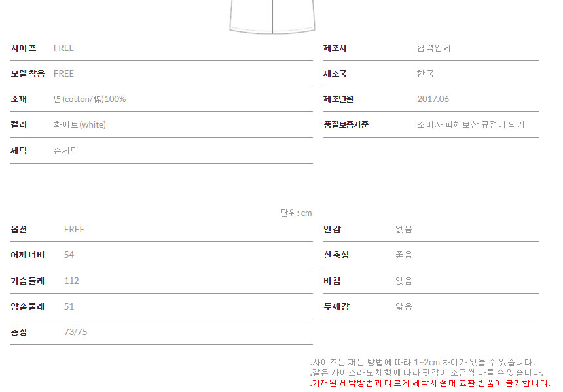Click the 신축성 좋음 value
Image resolution: width=563 pixels, height=392 pixels.
404,255
